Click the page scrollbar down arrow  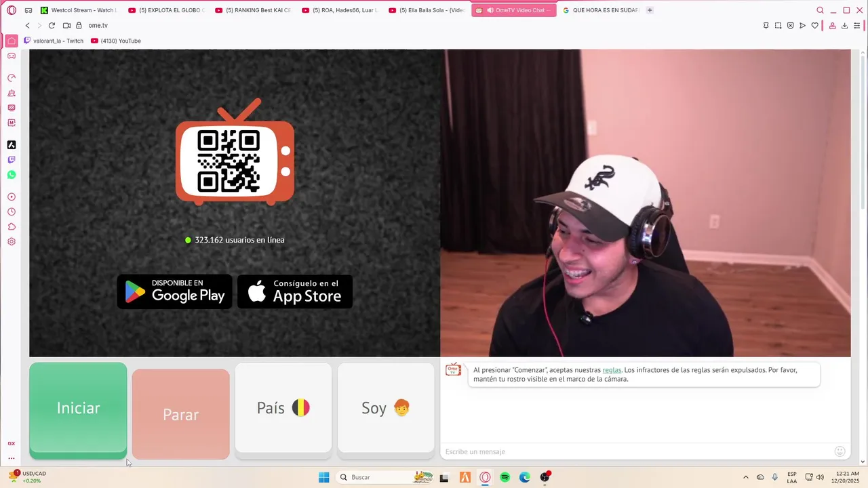point(863,462)
